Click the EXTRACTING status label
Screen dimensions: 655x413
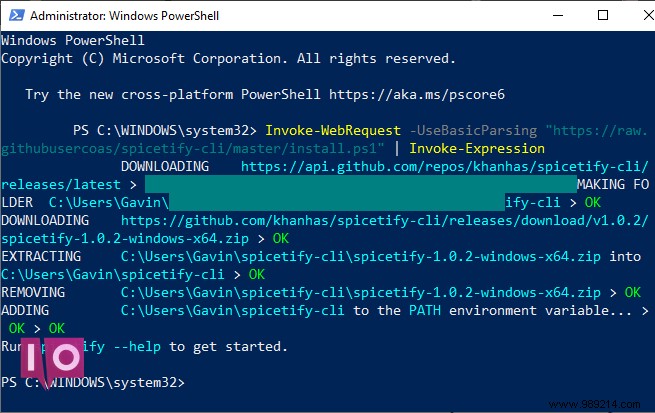pyautogui.click(x=41, y=256)
